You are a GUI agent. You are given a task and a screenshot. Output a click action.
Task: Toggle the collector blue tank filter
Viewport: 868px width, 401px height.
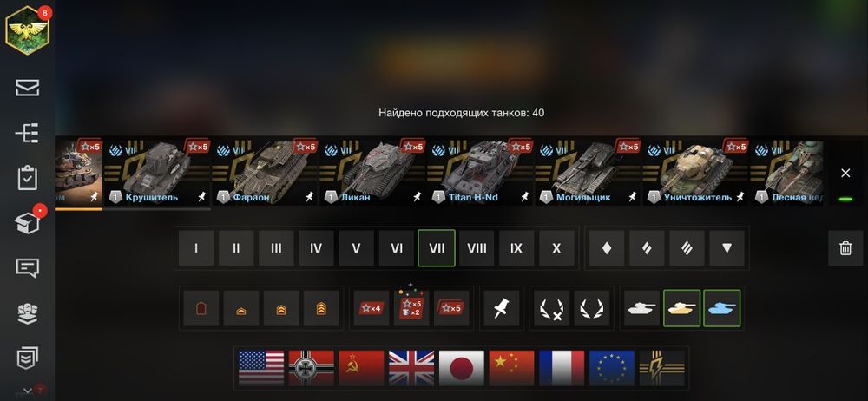(722, 308)
